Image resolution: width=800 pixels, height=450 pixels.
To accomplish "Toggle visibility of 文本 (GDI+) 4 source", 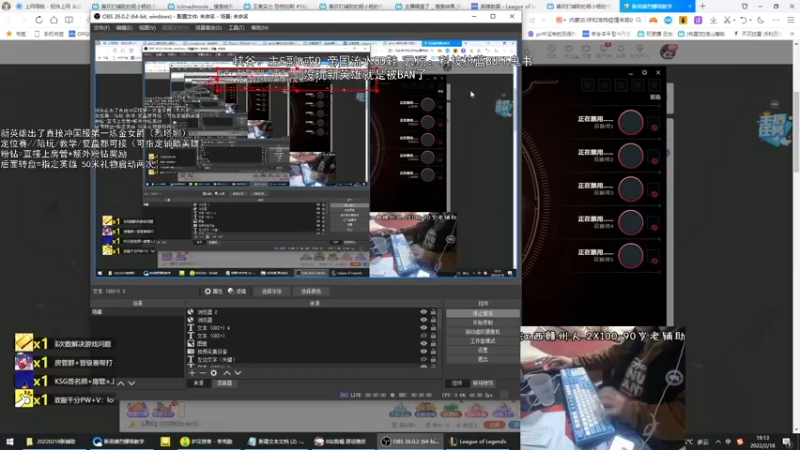I will click(423, 328).
